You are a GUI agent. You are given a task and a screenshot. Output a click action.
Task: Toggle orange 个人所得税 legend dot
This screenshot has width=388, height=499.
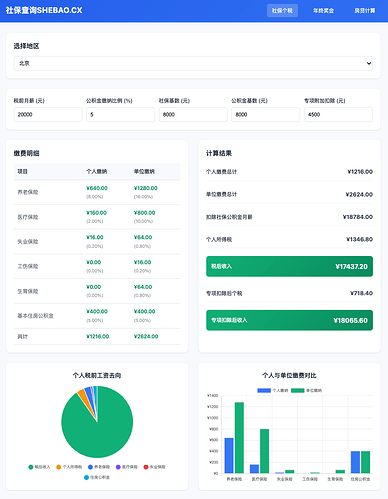point(59,467)
